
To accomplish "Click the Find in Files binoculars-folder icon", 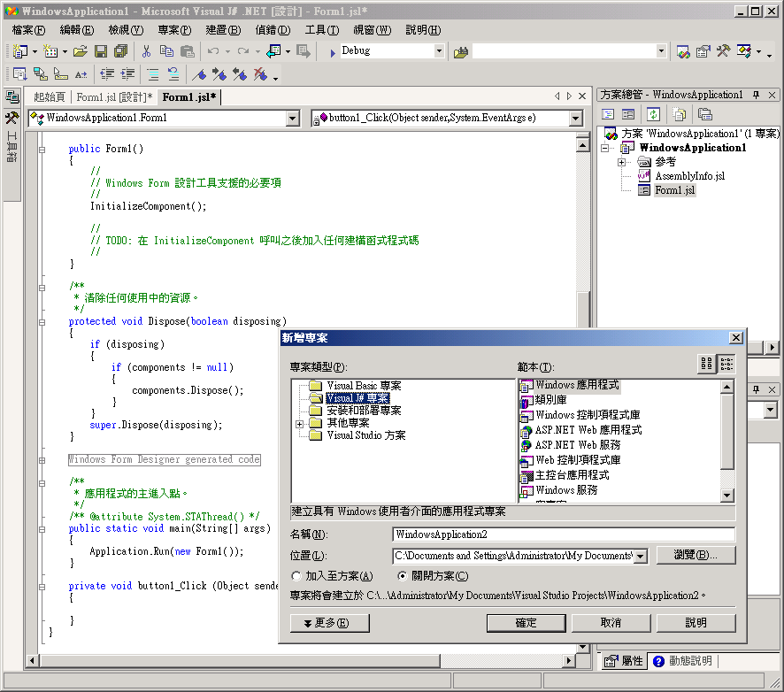I will coord(460,51).
